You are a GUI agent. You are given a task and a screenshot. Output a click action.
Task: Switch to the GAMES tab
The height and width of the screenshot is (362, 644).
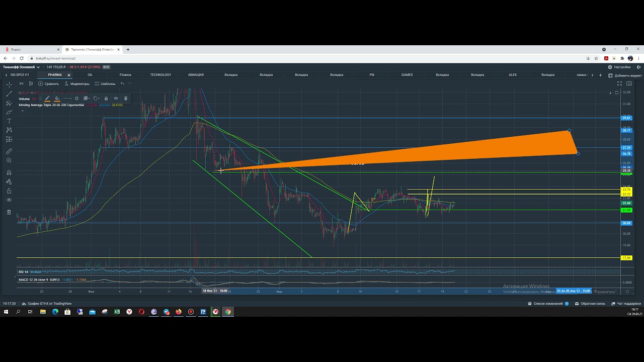pos(407,75)
